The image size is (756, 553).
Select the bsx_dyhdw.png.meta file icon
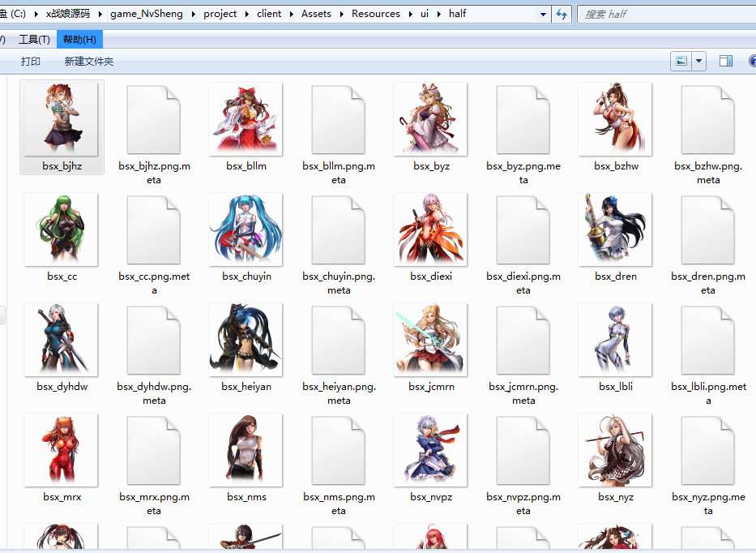pos(154,341)
